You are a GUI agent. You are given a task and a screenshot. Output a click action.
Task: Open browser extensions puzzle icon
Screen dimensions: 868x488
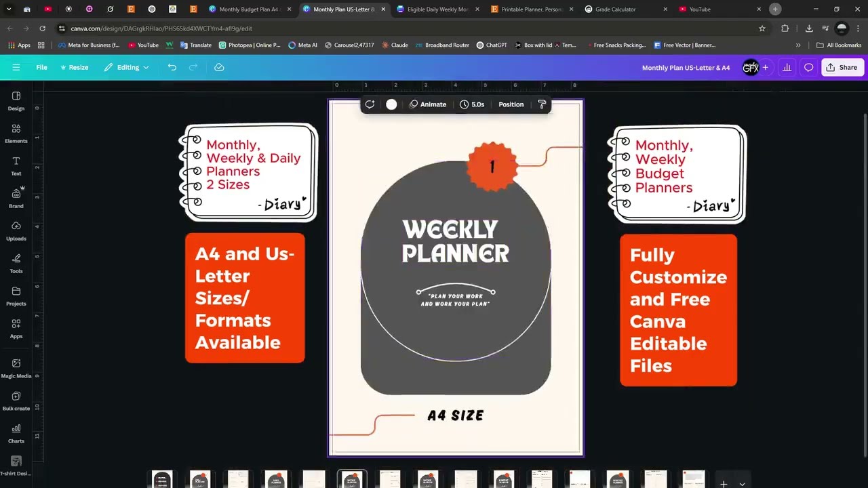tap(785, 28)
